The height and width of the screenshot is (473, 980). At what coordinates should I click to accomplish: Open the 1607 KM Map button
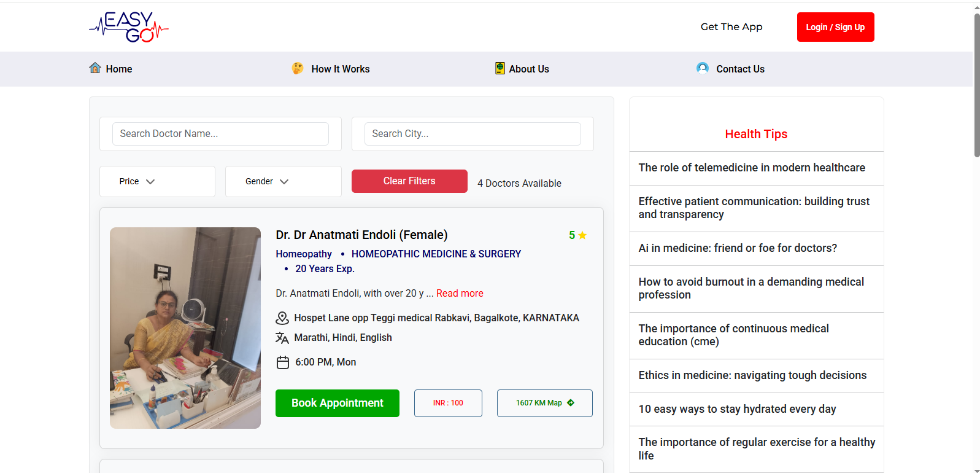544,403
